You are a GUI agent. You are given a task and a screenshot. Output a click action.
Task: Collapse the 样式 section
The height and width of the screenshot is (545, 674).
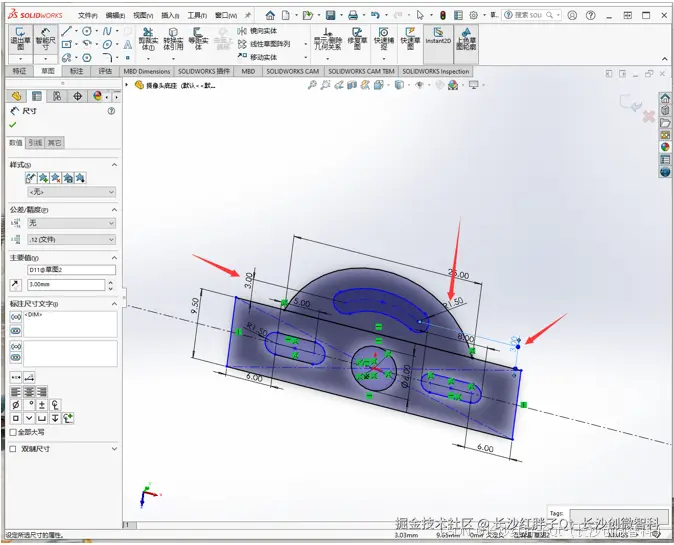[x=114, y=165]
